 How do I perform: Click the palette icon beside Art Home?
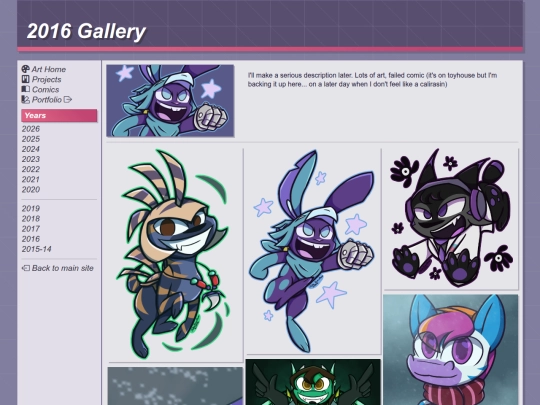pyautogui.click(x=25, y=69)
